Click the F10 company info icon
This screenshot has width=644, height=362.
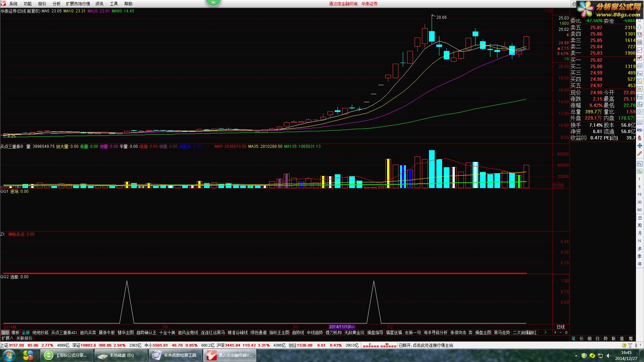[x=640, y=73]
